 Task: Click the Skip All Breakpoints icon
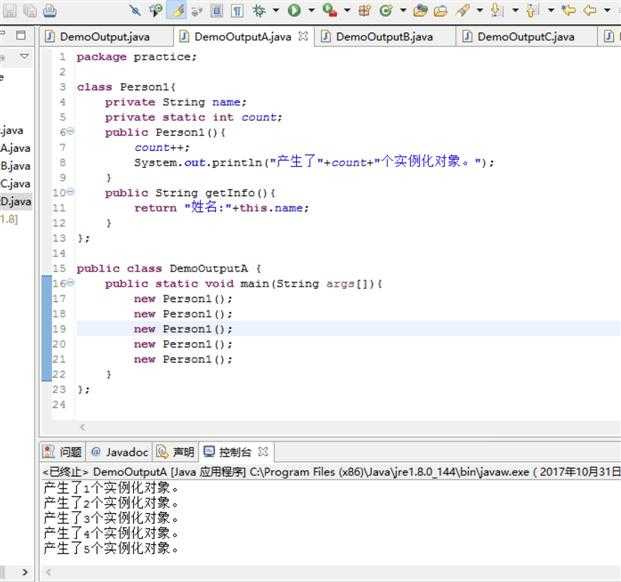pyautogui.click(x=135, y=10)
